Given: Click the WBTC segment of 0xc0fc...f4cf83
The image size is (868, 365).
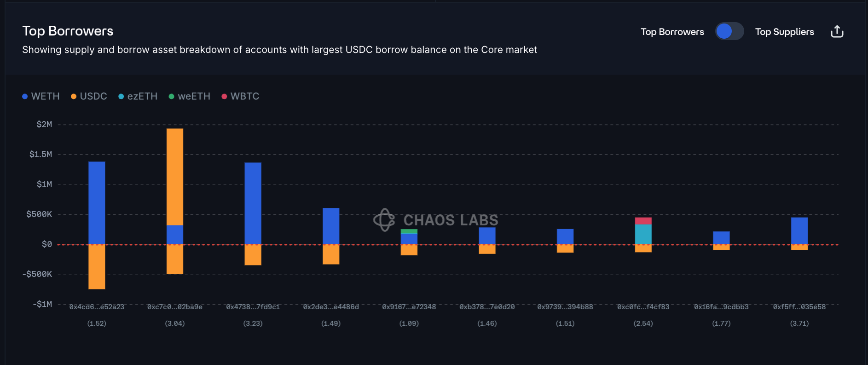Looking at the screenshot, I should [643, 221].
